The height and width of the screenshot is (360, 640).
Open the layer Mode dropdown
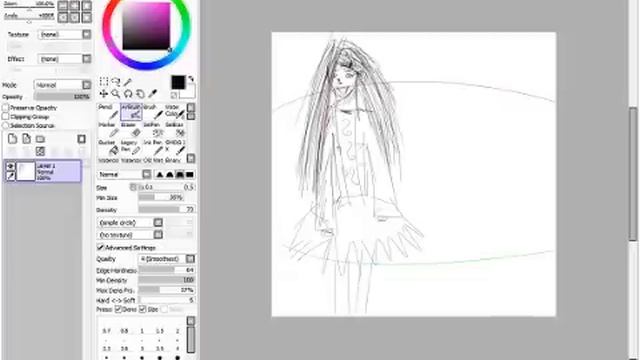click(63, 85)
